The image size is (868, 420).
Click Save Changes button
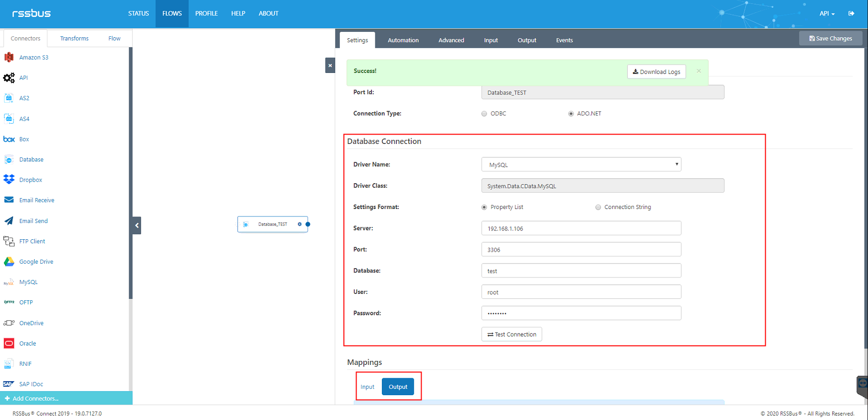[831, 38]
